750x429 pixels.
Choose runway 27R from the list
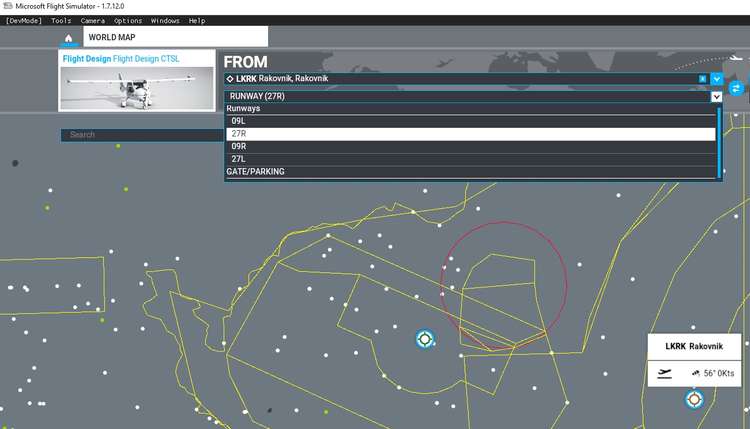471,134
